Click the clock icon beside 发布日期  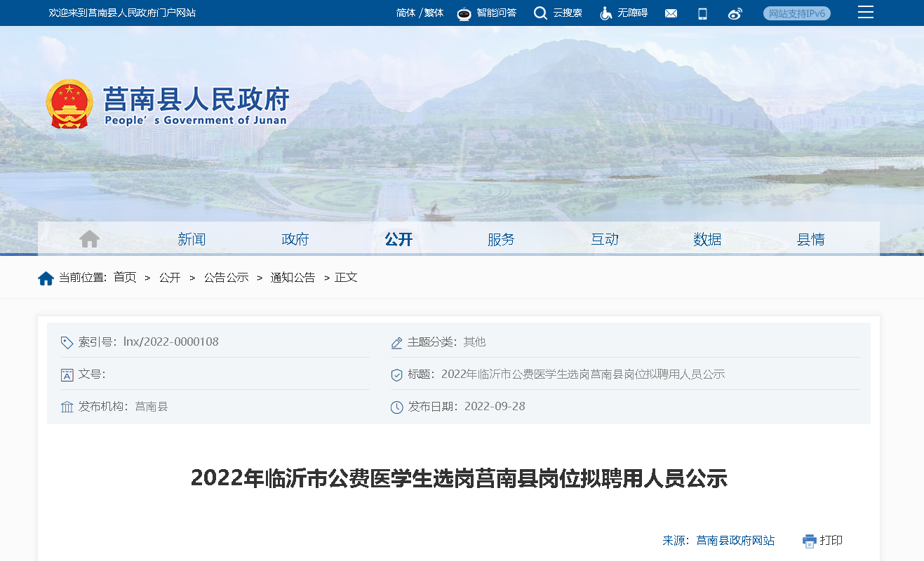pyautogui.click(x=396, y=407)
